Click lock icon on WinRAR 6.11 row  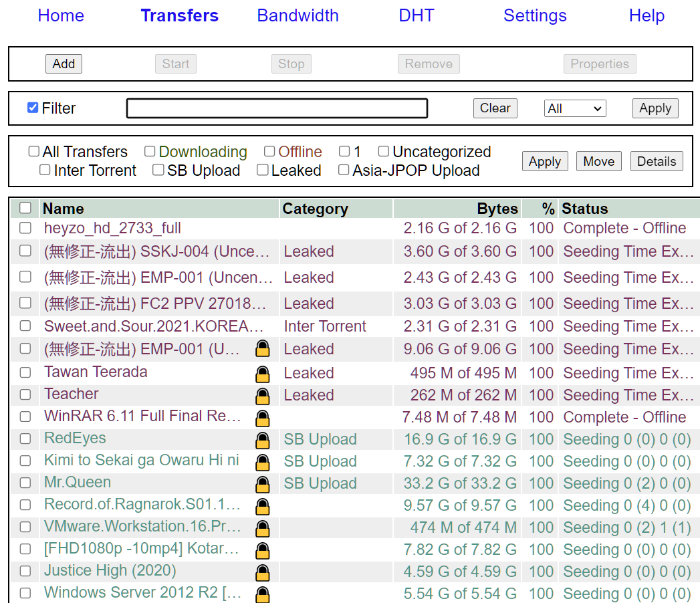263,418
